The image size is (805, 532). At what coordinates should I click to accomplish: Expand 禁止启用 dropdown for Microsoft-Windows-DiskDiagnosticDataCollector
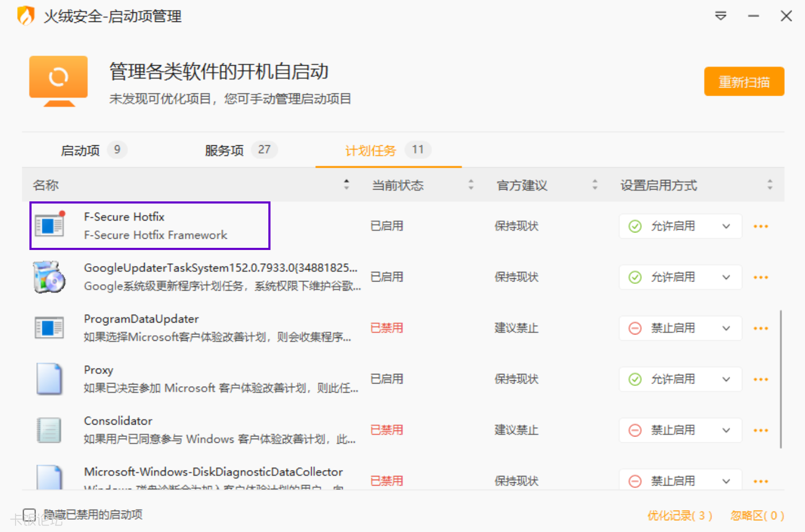pyautogui.click(x=680, y=480)
